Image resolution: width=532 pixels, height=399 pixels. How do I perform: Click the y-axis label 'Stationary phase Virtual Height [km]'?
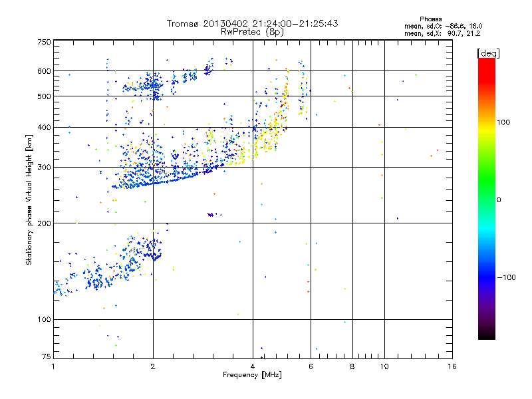29,200
